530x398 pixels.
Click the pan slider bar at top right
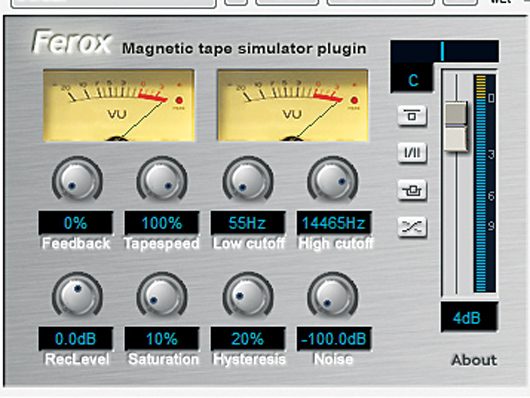pyautogui.click(x=444, y=51)
